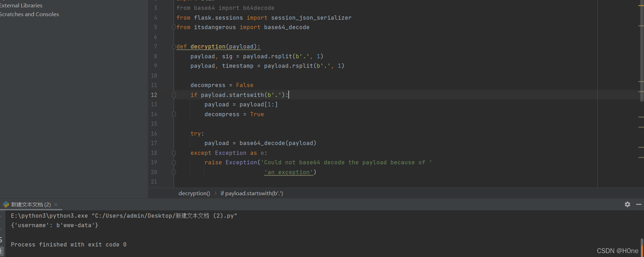Click the console vertical scrollbar
The image size is (644, 257).
coord(642,248)
